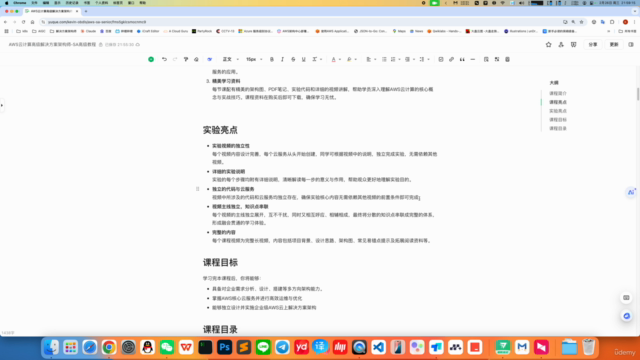640x360 pixels.
Task: Expand more text styles dropdown
Action: pos(317,59)
